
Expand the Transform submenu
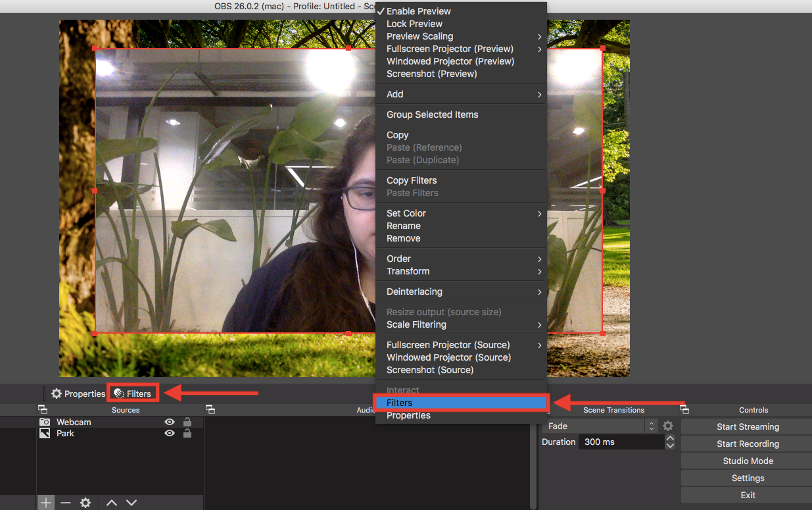pos(460,271)
